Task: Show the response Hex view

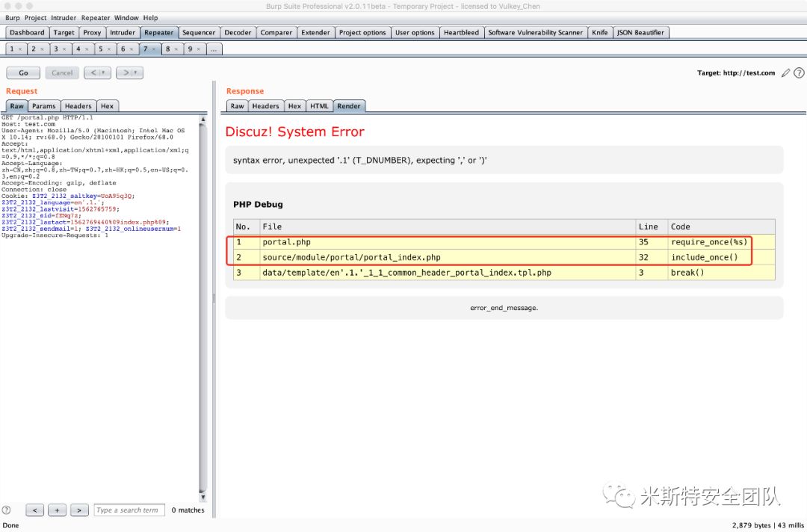Action: 294,106
